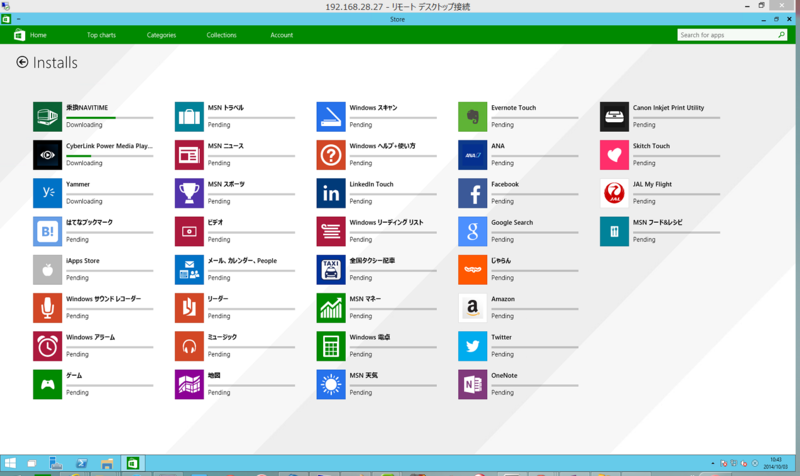Click the CyberLink Power Media Player progress bar

point(110,156)
